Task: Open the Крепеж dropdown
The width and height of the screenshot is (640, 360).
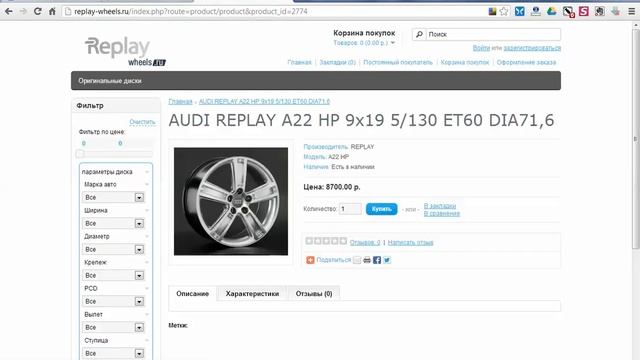Action: (113, 276)
